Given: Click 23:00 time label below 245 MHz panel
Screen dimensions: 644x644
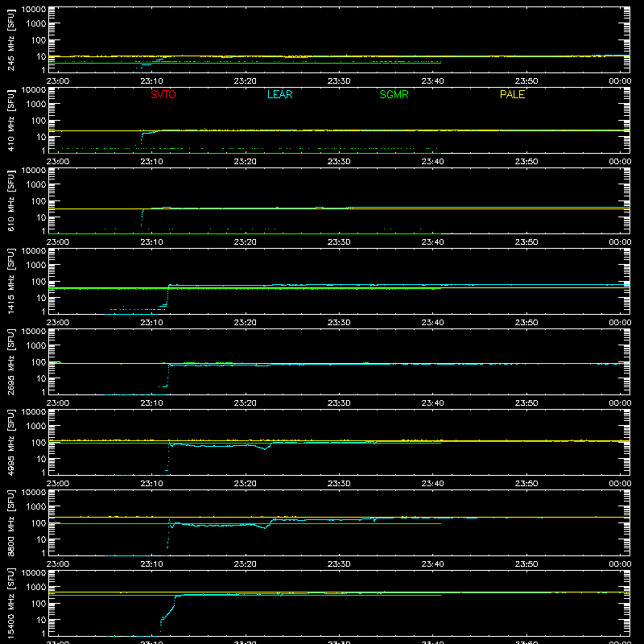Looking at the screenshot, I should [x=57, y=81].
